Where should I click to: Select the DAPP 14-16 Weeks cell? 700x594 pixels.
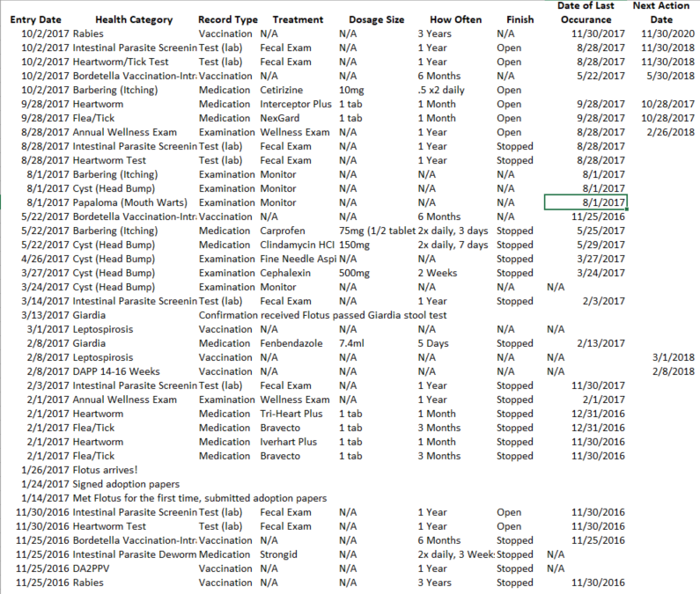[116, 371]
